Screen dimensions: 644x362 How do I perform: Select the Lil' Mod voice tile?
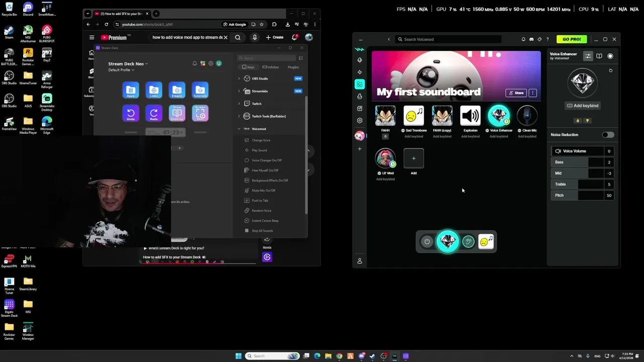coord(385,158)
